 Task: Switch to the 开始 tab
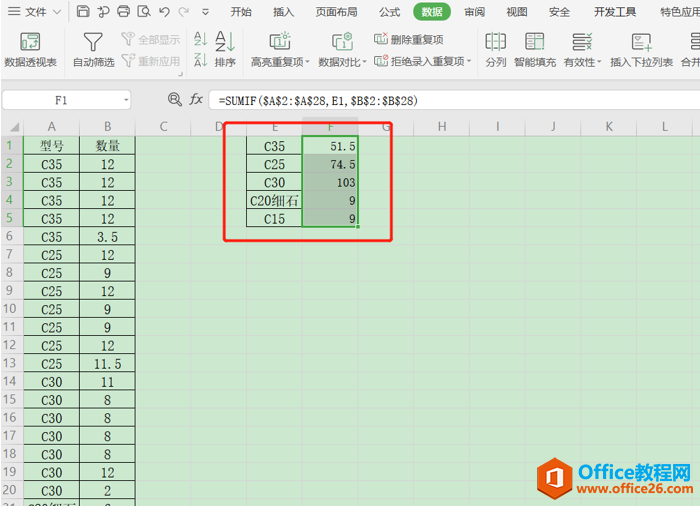tap(241, 12)
